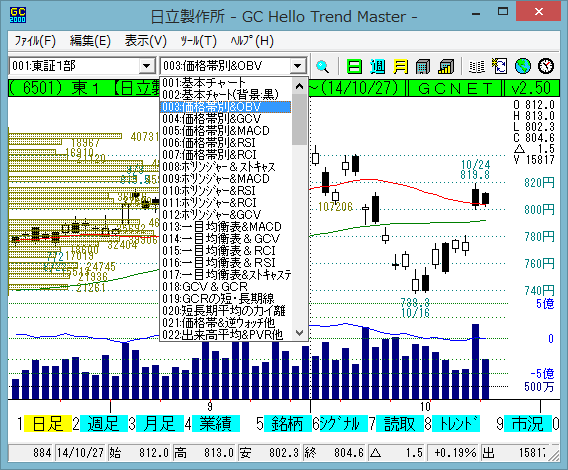The width and height of the screenshot is (568, 470).
Task: Open the 東証1部 market dropdown arrow
Action: (x=146, y=66)
